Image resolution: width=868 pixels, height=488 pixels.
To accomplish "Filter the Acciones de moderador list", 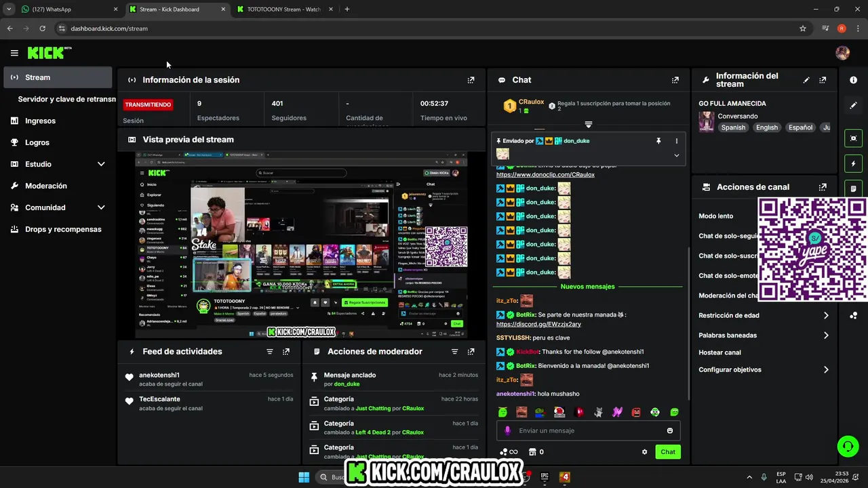I will [455, 352].
